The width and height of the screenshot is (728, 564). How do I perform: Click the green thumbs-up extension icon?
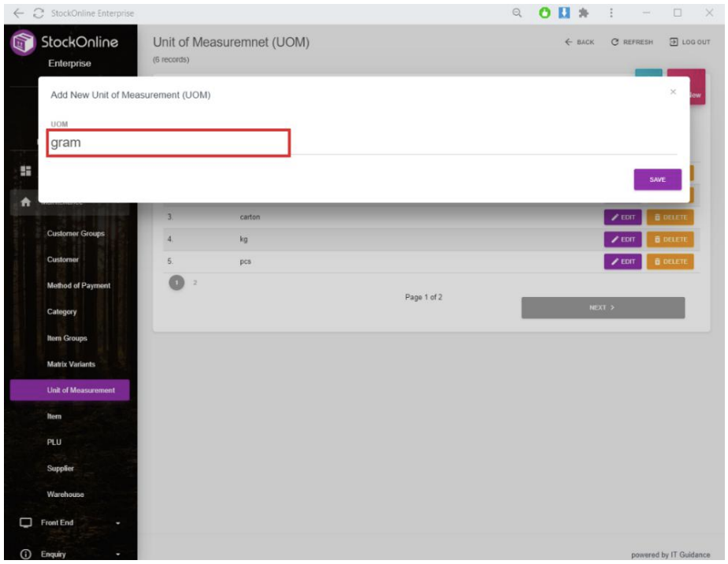[543, 13]
